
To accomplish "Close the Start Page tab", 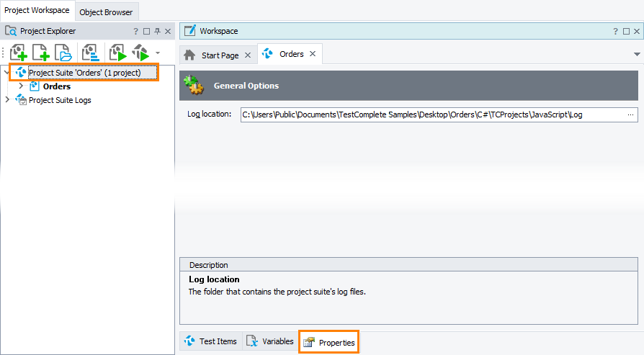I will pos(248,55).
